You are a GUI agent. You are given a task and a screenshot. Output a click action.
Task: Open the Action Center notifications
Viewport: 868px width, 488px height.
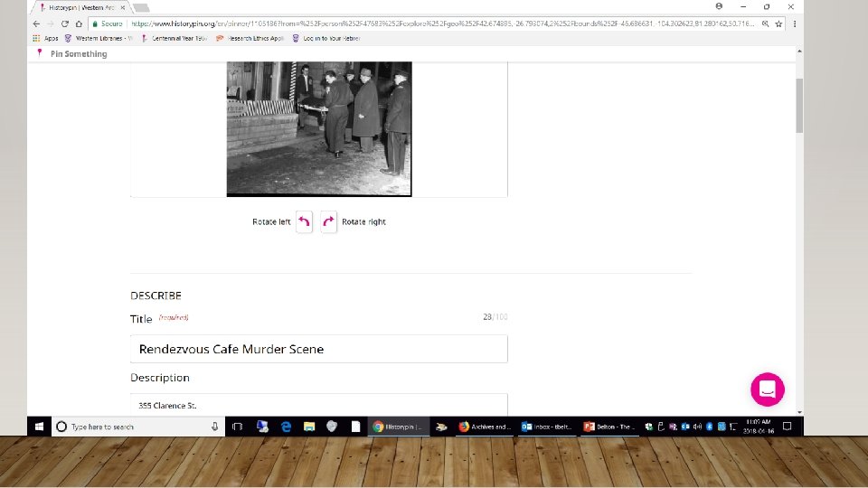[788, 427]
